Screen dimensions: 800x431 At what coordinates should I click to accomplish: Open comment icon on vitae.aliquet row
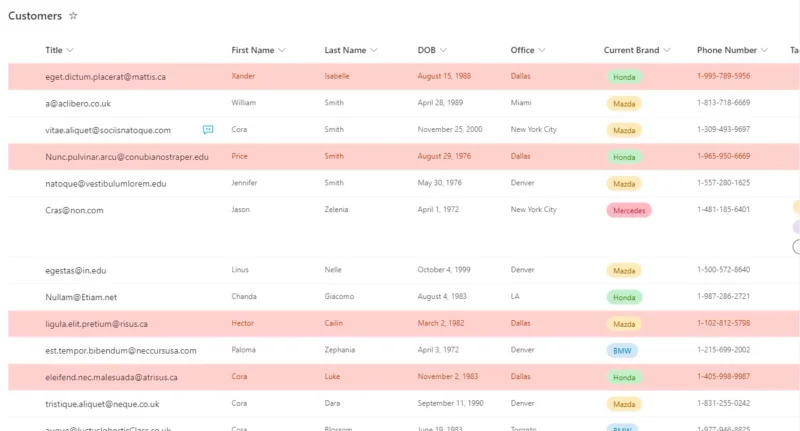(208, 130)
